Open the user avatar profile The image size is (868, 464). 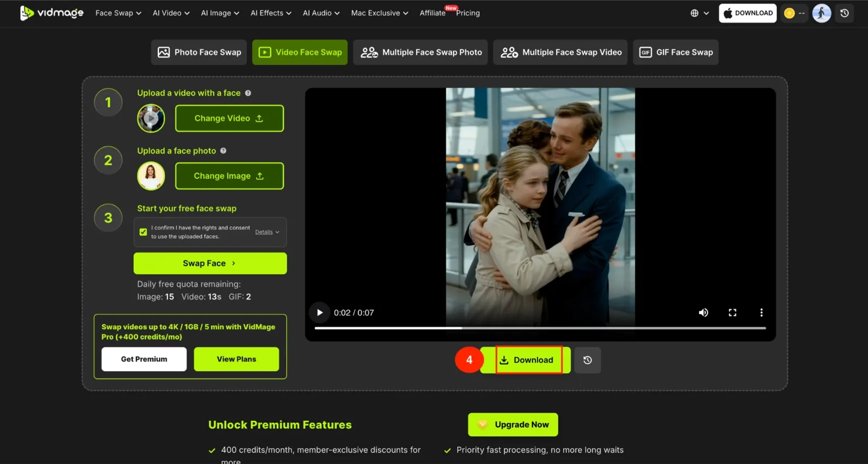point(821,13)
